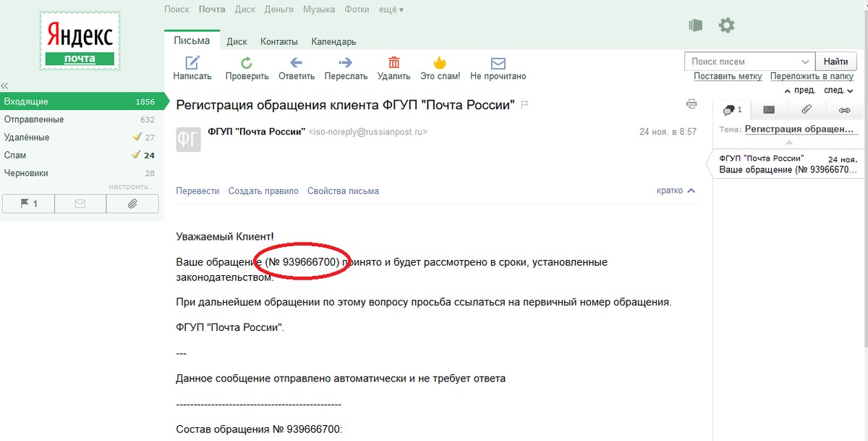Viewport: 868px width, 441px height.
Task: Print the letter using printer icon
Action: point(692,104)
